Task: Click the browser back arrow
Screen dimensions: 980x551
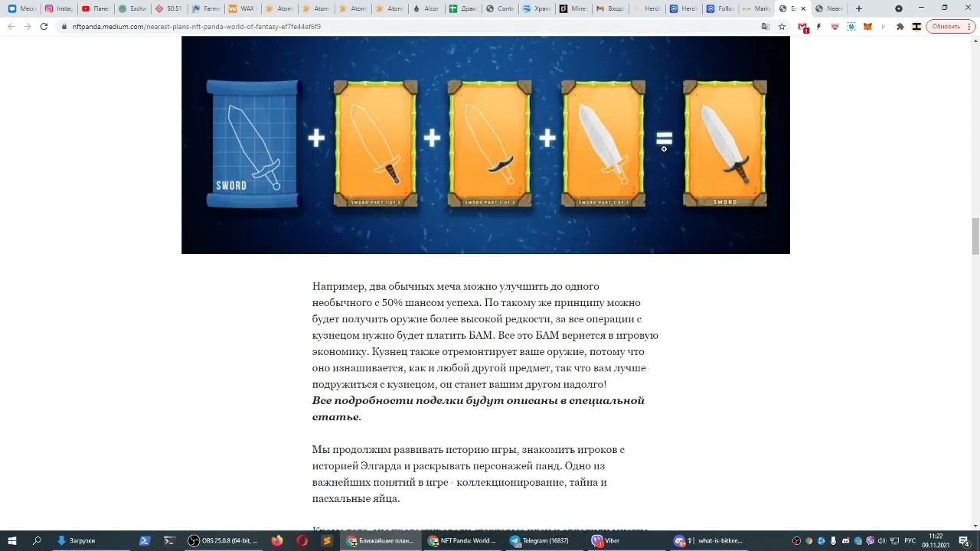Action: [11, 26]
